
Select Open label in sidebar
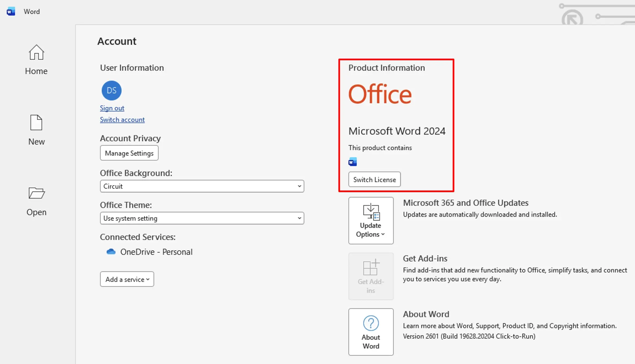pos(36,212)
